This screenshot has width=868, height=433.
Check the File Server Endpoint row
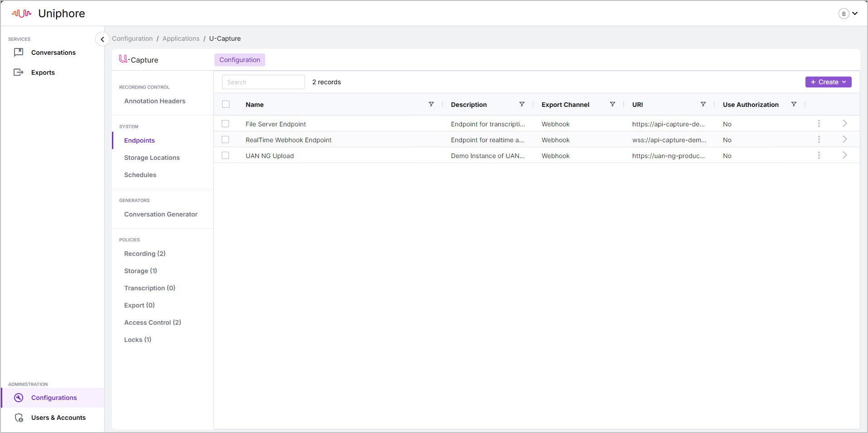tap(225, 124)
